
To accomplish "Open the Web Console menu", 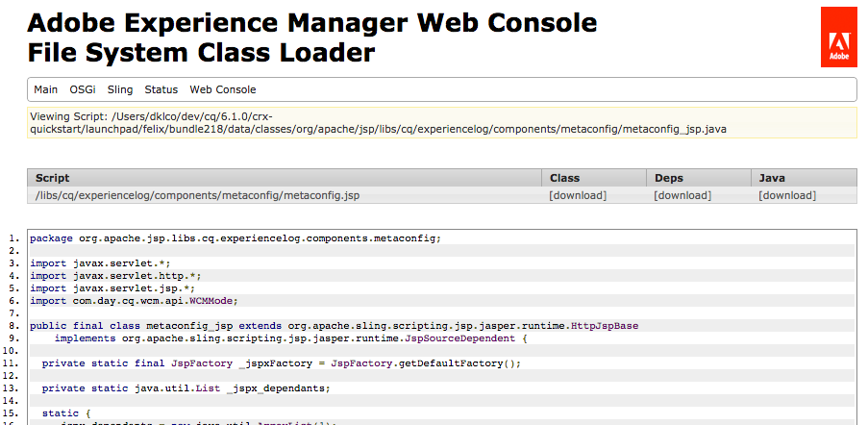I will 223,89.
